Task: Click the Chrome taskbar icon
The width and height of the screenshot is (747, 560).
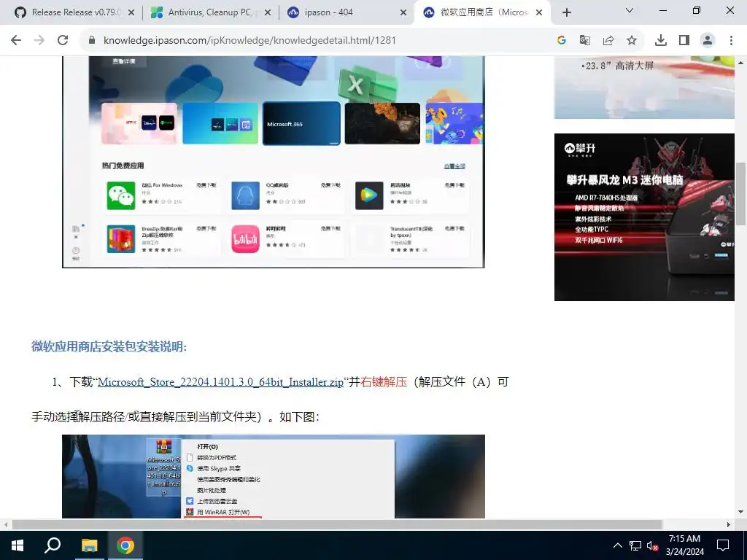Action: [x=125, y=545]
